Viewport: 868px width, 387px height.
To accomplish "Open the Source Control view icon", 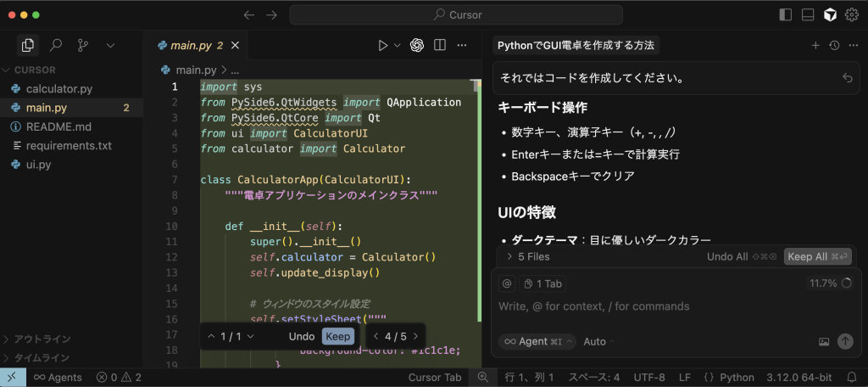I will tap(83, 45).
